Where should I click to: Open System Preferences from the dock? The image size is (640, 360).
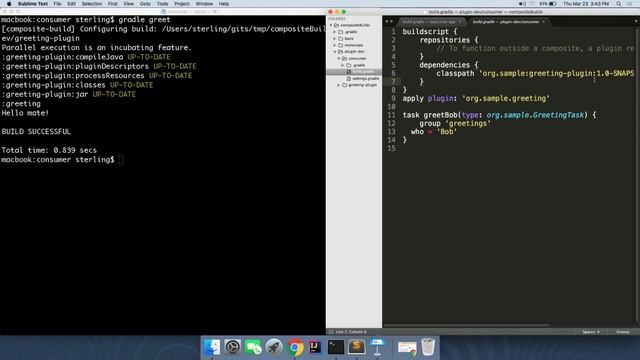[233, 347]
